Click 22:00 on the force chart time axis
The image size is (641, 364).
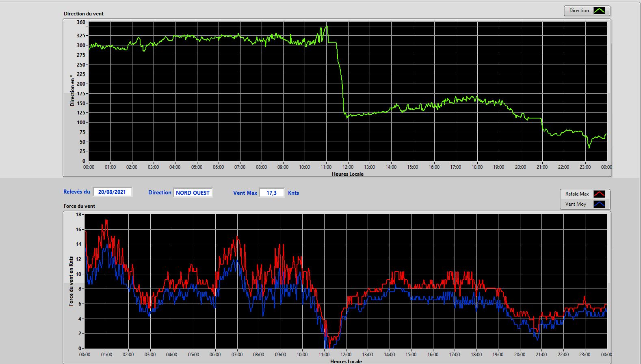point(563,355)
